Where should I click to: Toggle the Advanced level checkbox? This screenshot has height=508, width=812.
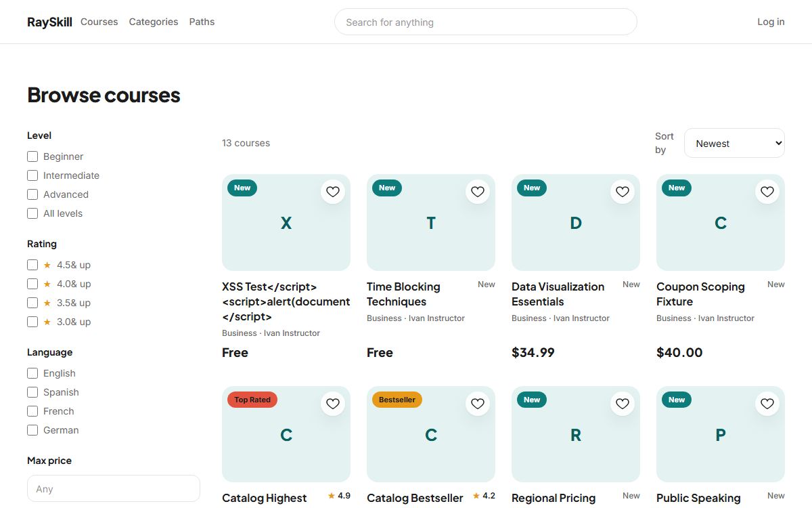point(32,194)
